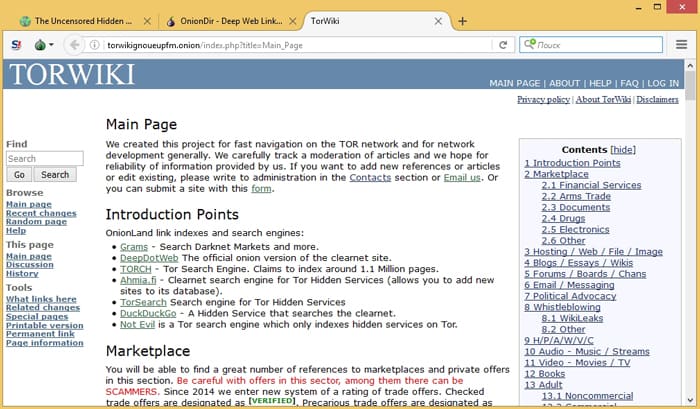Viewport: 700px width, 409px height.
Task: Click the wiki Search input field
Action: click(x=44, y=158)
